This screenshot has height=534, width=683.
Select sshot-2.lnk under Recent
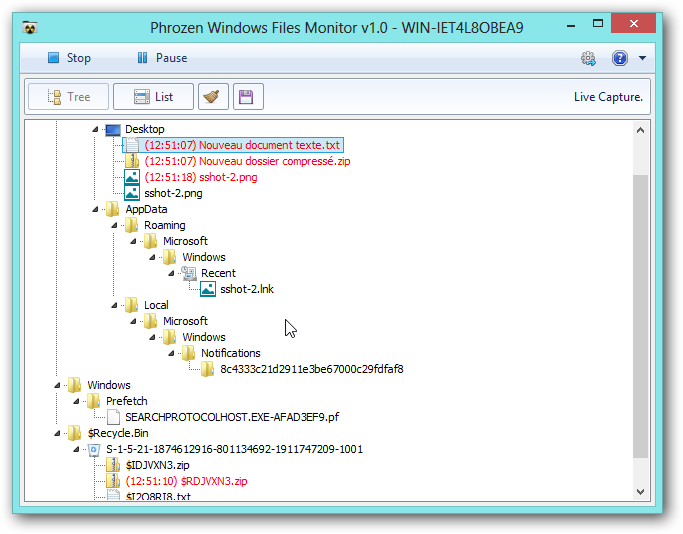point(247,290)
